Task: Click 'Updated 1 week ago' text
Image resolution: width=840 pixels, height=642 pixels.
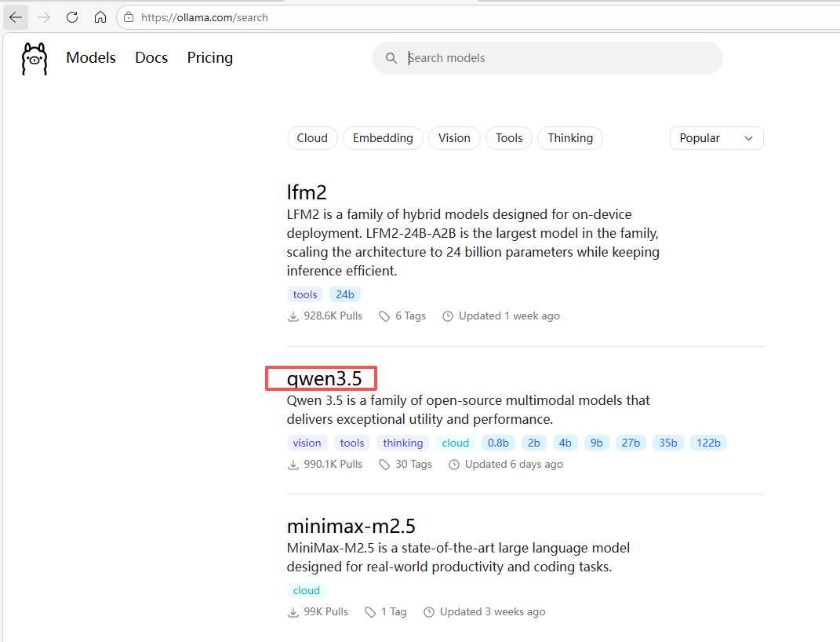Action: [x=509, y=316]
